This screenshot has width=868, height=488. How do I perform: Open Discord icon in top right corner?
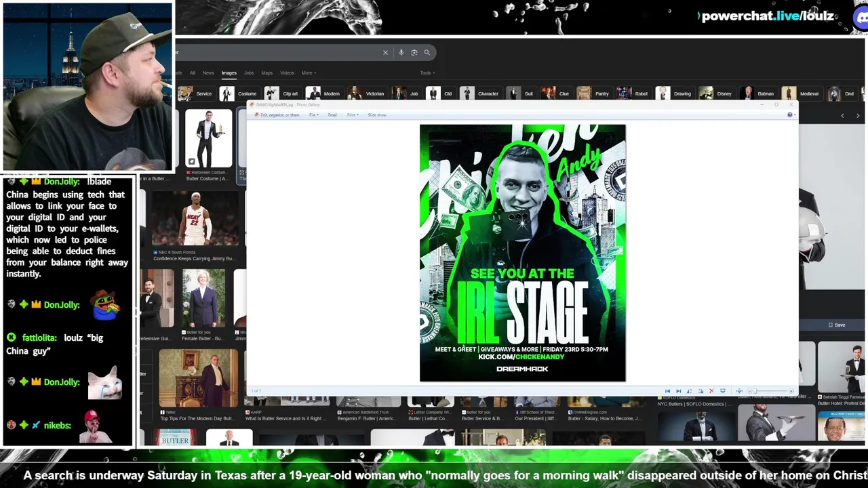[x=861, y=17]
